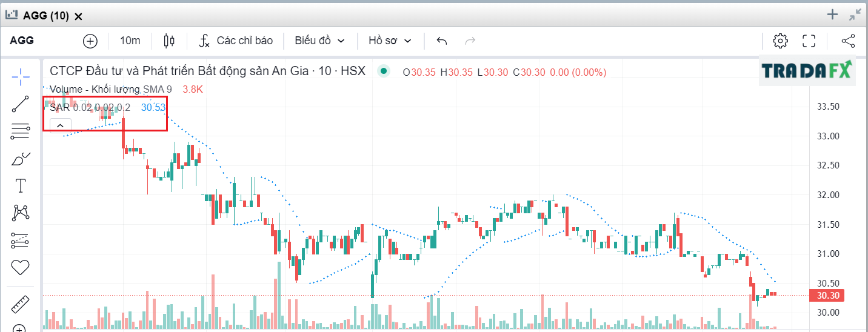Collapse the chart panel with arrows icon
This screenshot has height=332, width=868.
coord(855,15)
